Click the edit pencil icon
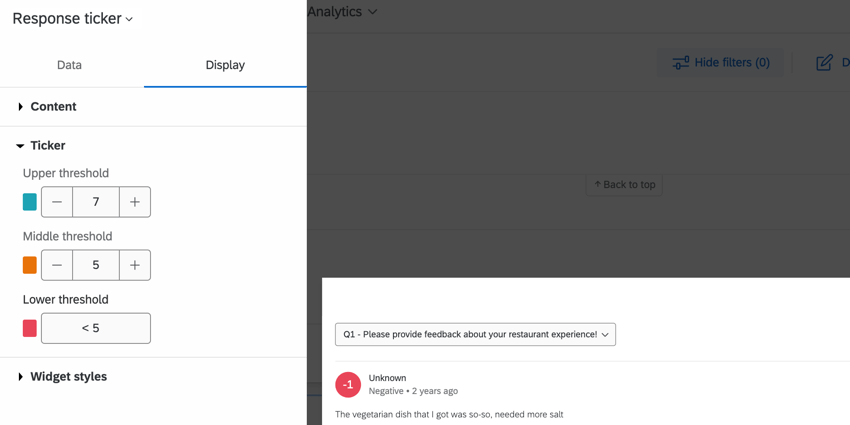850x425 pixels. (824, 63)
